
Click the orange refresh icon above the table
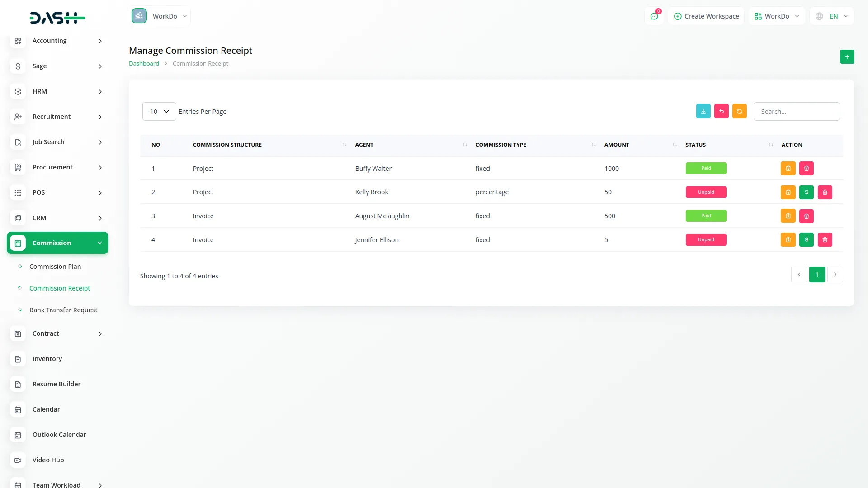coord(740,111)
